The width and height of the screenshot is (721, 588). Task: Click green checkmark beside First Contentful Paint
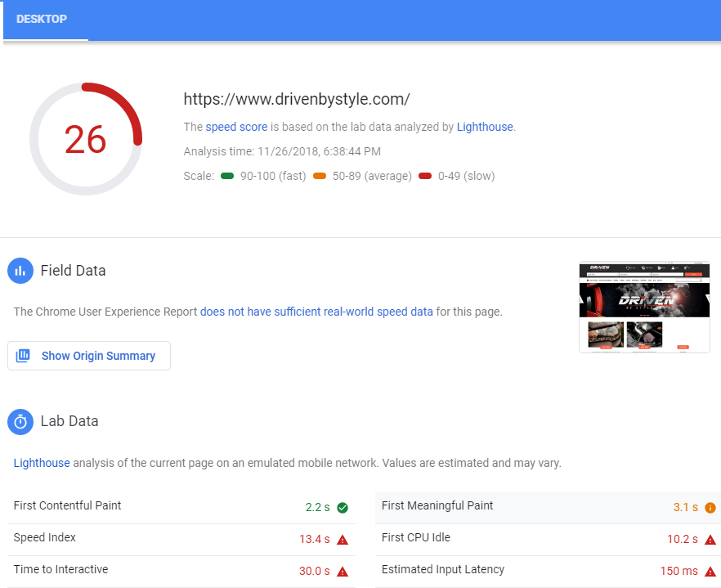pyautogui.click(x=343, y=508)
